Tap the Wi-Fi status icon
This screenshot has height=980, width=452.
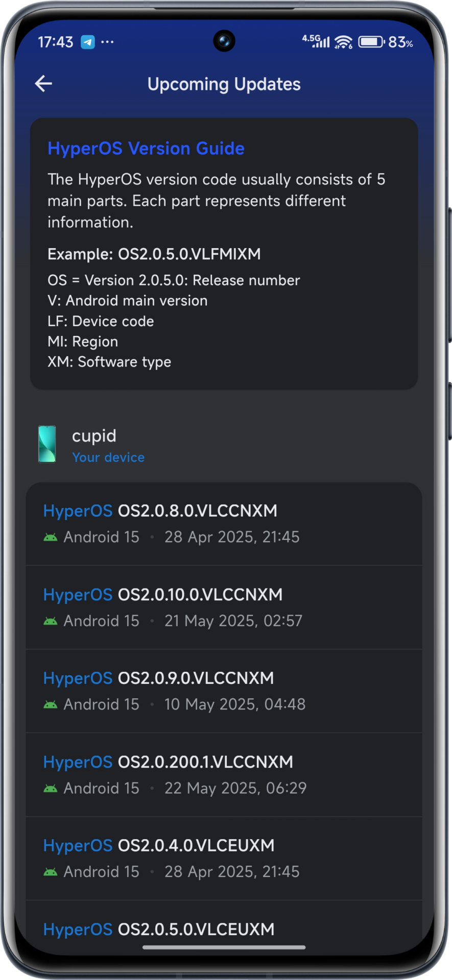[344, 42]
